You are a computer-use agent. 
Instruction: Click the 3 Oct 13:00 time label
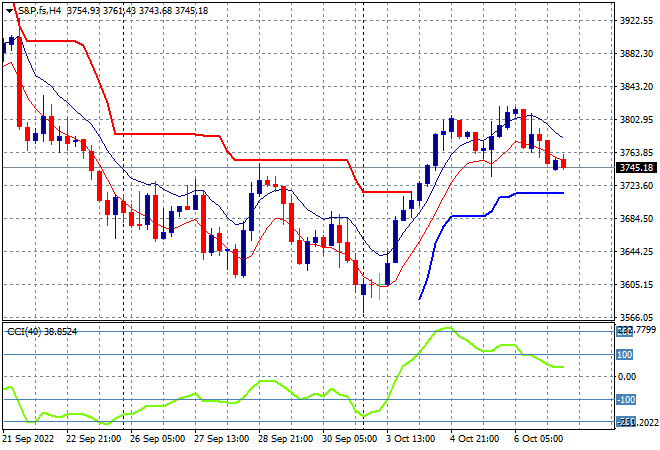pyautogui.click(x=411, y=439)
